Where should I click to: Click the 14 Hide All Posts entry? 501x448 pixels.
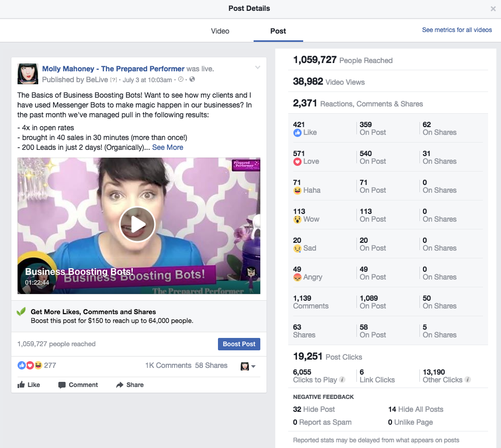[416, 409]
